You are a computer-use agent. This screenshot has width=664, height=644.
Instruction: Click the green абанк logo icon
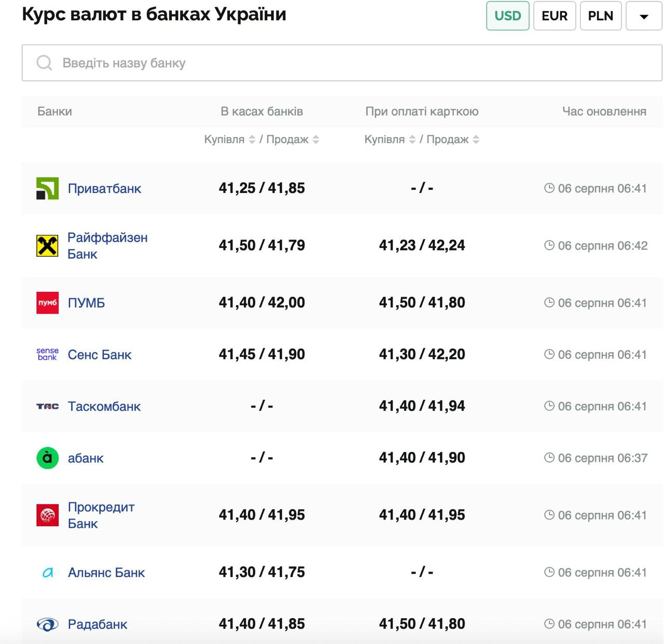tap(47, 458)
